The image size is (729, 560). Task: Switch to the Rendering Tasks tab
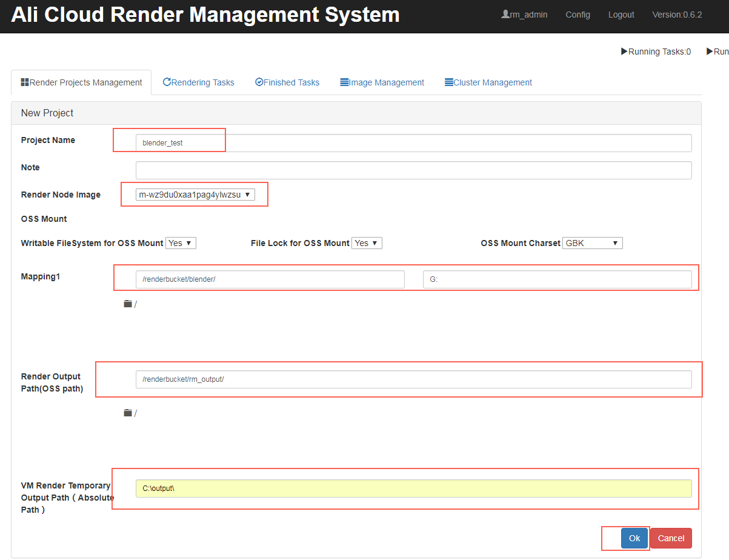(199, 82)
